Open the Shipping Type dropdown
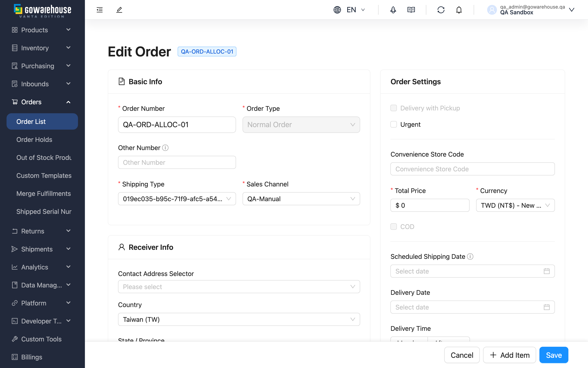Screen dimensions: 588x368 pyautogui.click(x=177, y=199)
